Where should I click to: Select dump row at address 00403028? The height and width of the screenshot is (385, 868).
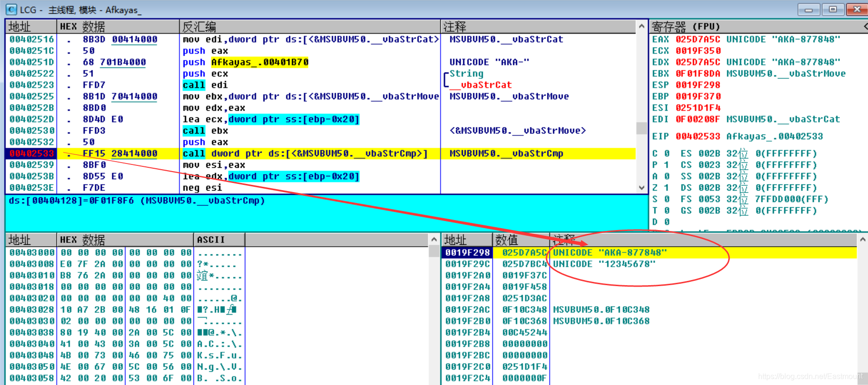[217, 309]
